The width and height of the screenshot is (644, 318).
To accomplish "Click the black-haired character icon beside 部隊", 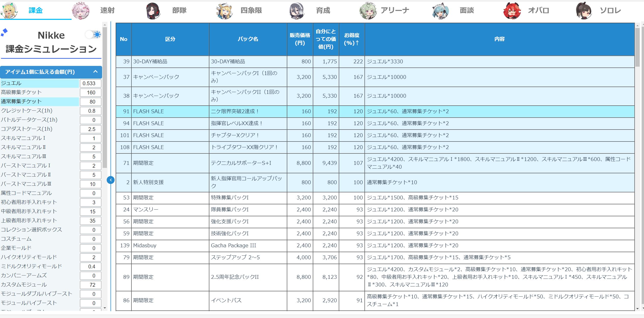I will click(153, 11).
